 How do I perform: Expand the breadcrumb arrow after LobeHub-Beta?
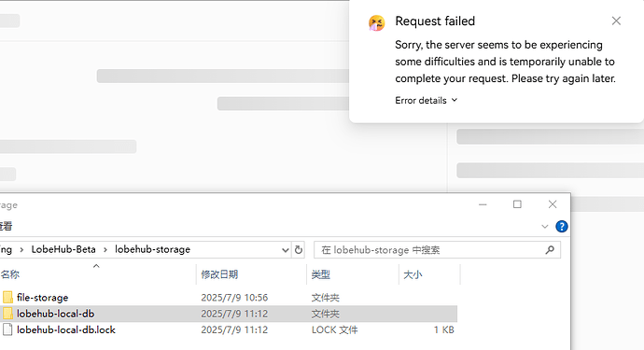pos(105,250)
